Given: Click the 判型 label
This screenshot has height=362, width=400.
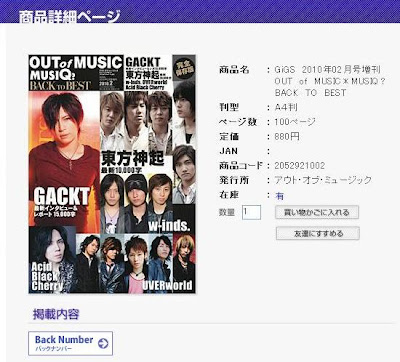Looking at the screenshot, I should coord(229,107).
